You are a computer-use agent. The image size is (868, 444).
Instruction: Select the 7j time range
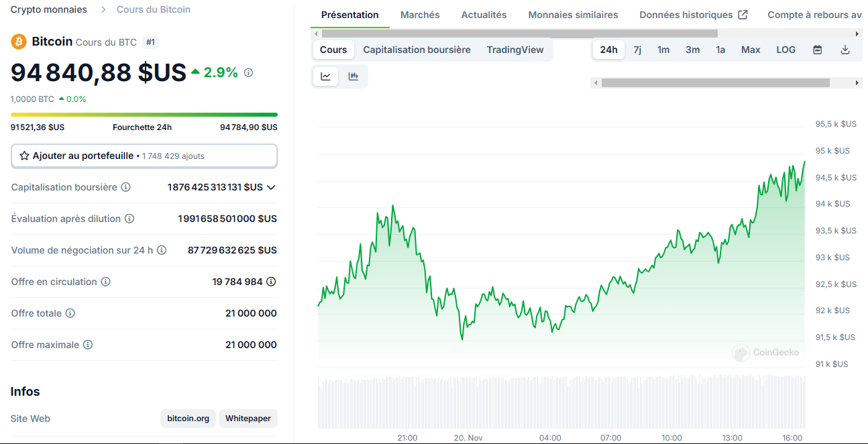point(637,50)
